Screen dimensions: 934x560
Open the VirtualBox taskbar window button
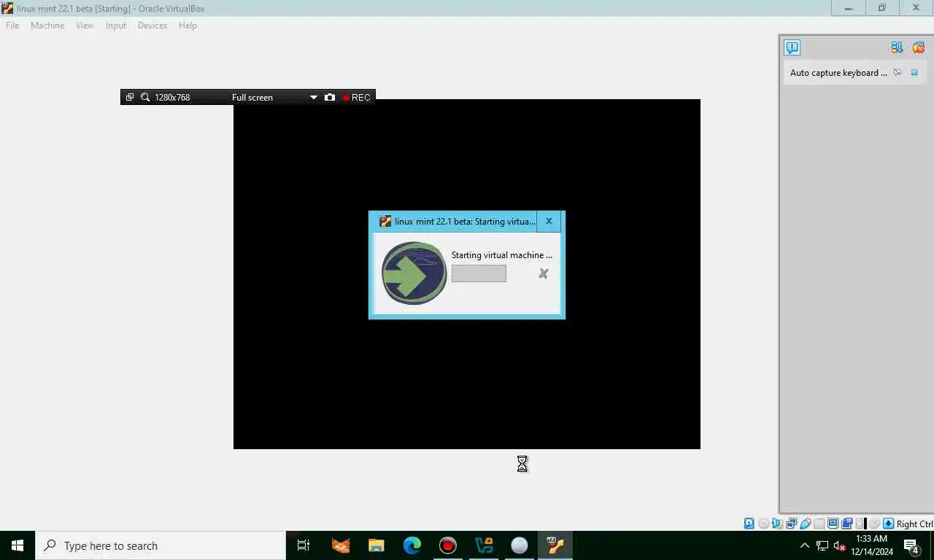coord(555,545)
